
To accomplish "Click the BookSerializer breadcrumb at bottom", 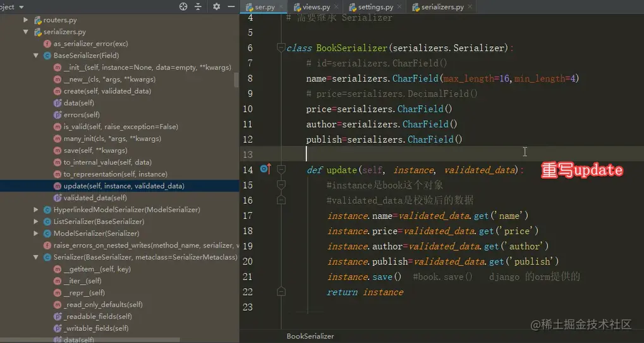I will click(x=310, y=336).
